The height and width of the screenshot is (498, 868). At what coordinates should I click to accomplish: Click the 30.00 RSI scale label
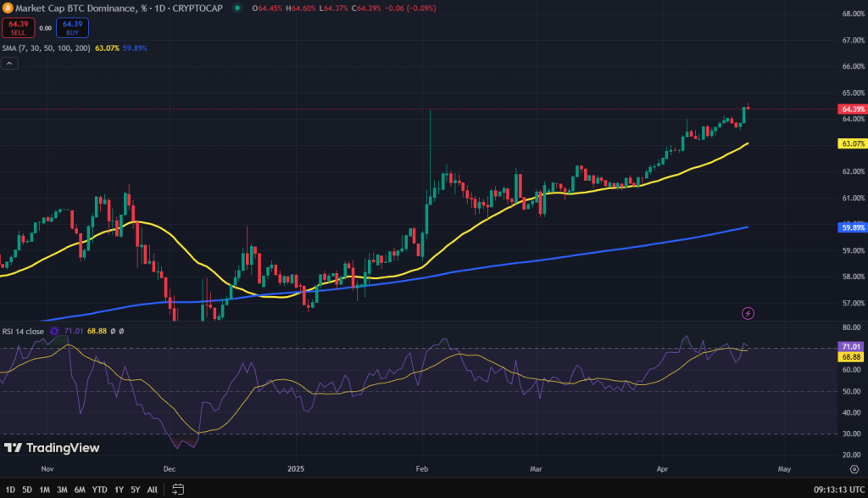coord(851,434)
